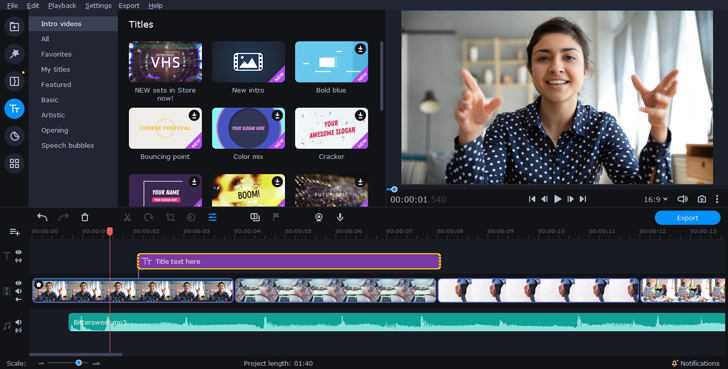728x369 pixels.
Task: Open the Color adjustments icon
Action: 191,217
